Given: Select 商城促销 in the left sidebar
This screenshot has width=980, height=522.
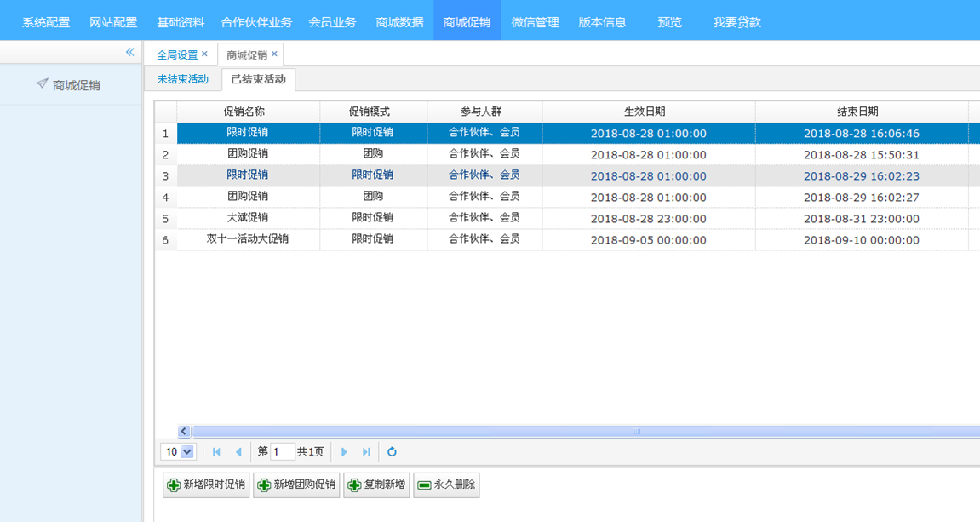Looking at the screenshot, I should pos(77,86).
